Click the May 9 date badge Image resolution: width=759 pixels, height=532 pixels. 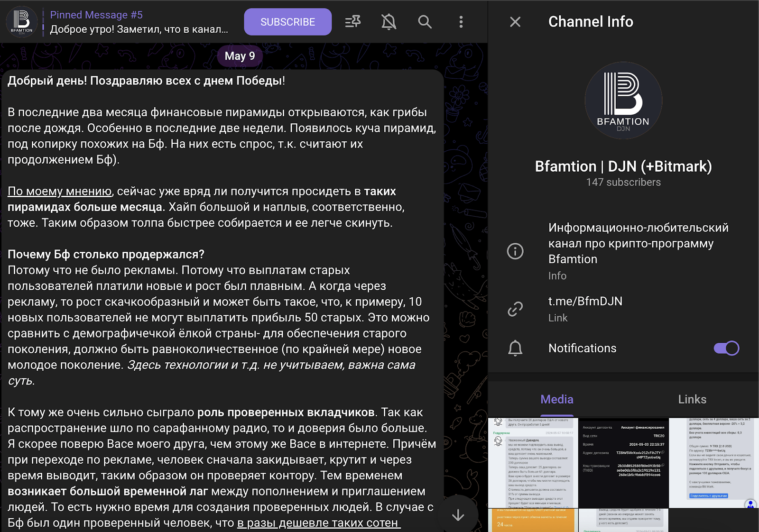click(x=240, y=56)
